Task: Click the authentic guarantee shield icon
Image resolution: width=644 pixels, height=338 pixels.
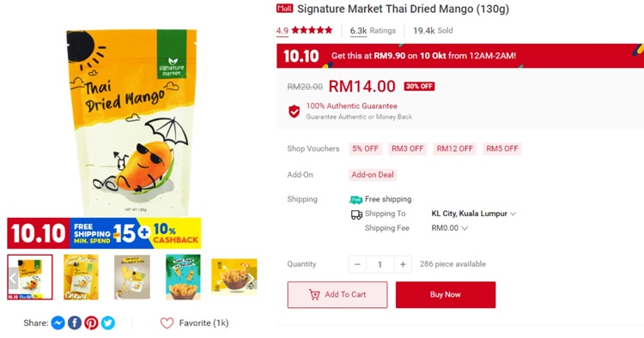Action: coord(294,112)
